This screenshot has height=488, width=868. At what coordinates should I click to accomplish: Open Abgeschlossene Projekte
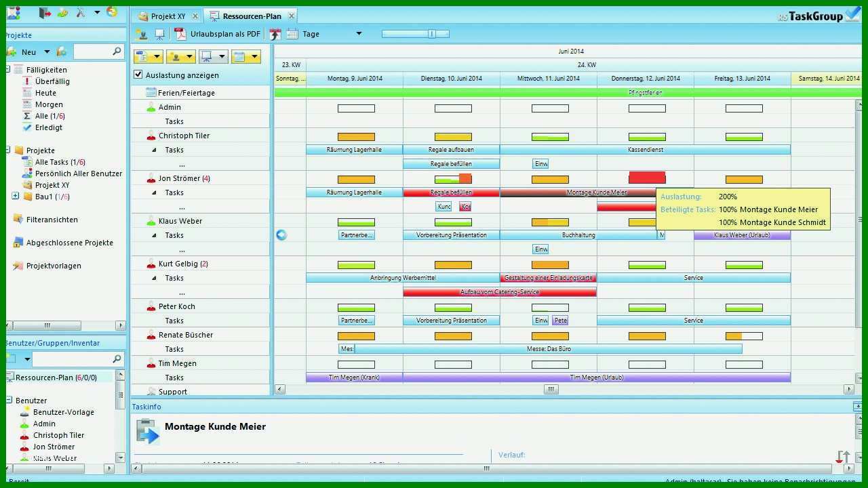click(x=70, y=243)
